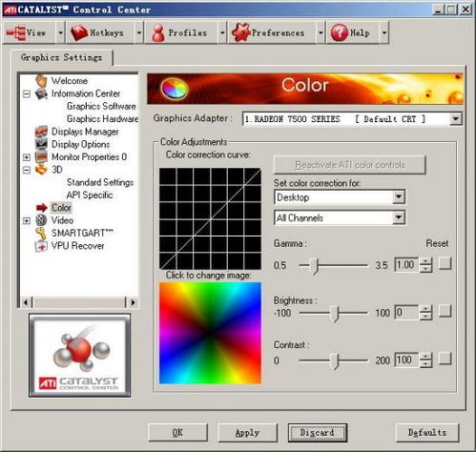Select Displays Manager in the tree
The height and width of the screenshot is (452, 476).
[76, 132]
